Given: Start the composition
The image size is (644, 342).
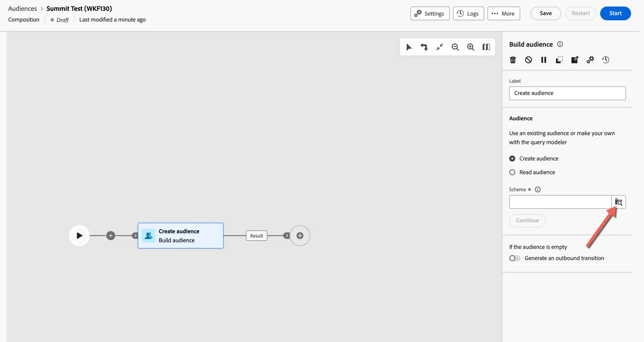Looking at the screenshot, I should [x=615, y=13].
